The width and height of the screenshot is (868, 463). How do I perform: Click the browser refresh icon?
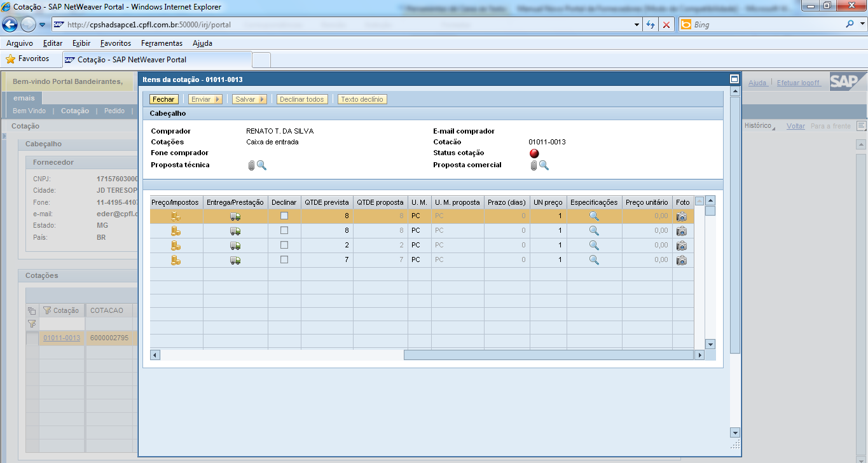pos(650,25)
